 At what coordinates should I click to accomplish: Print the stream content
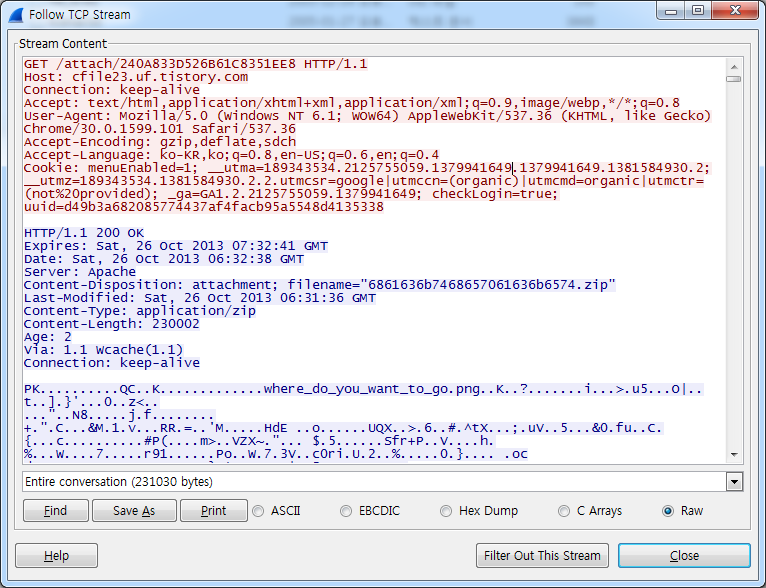[x=213, y=511]
